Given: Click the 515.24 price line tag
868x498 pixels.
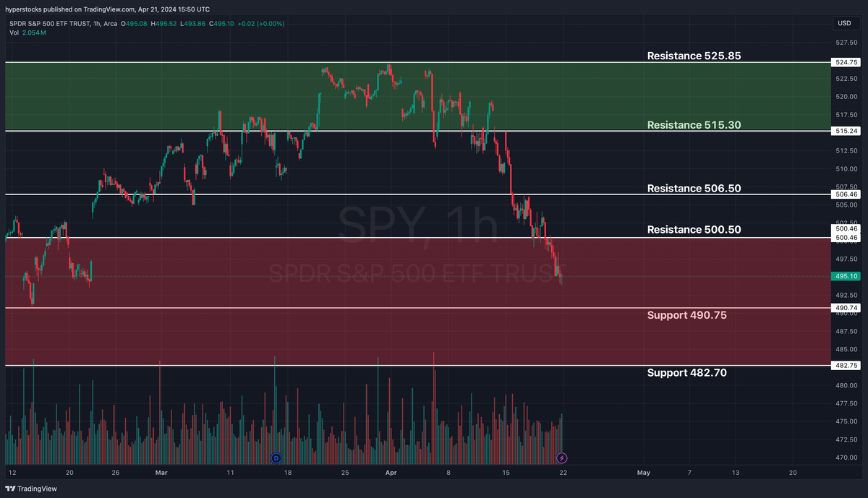Looking at the screenshot, I should click(x=846, y=131).
